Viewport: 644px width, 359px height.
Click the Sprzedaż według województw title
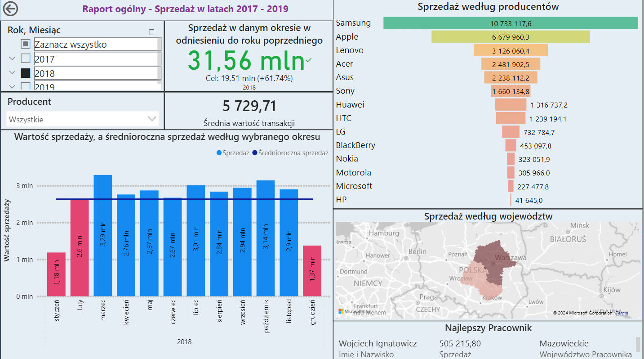pos(489,216)
